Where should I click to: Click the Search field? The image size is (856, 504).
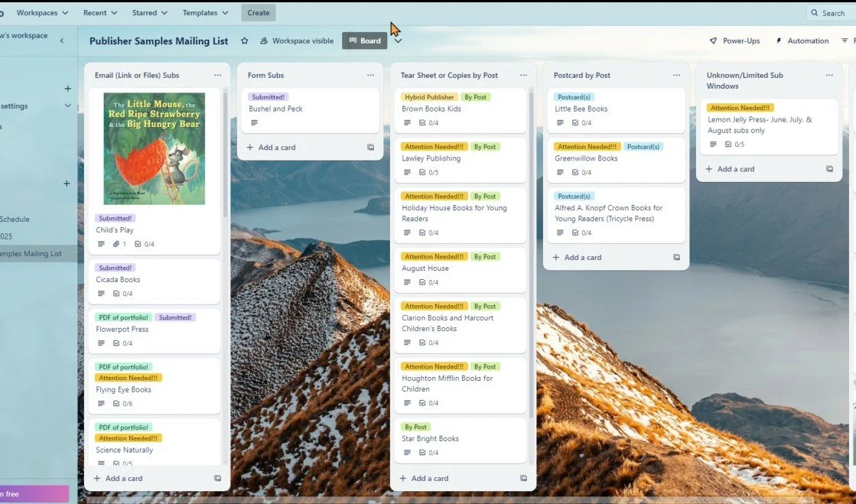[x=831, y=12]
